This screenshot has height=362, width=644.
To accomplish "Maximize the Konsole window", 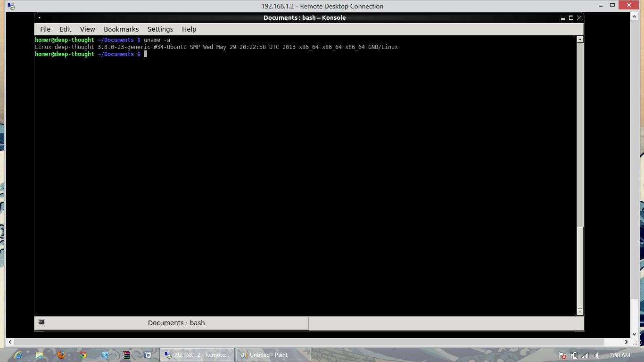I will pos(571,18).
